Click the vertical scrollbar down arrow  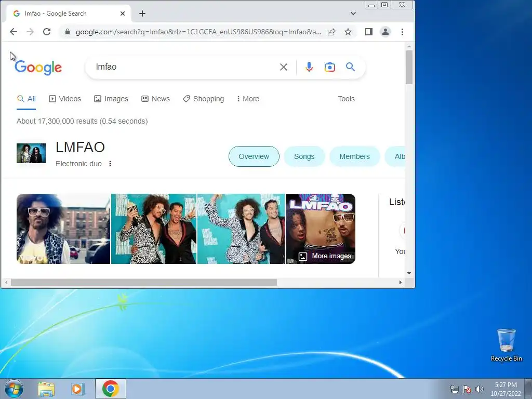409,273
